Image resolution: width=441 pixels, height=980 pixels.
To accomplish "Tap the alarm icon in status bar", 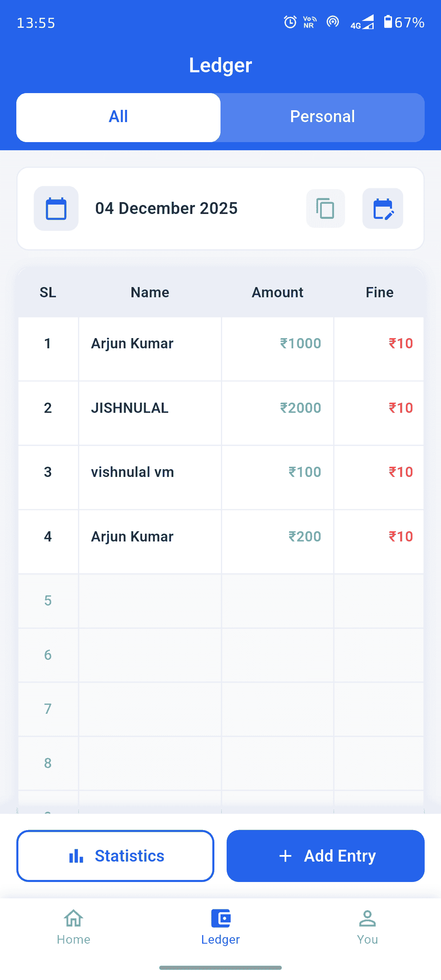I will coord(290,22).
